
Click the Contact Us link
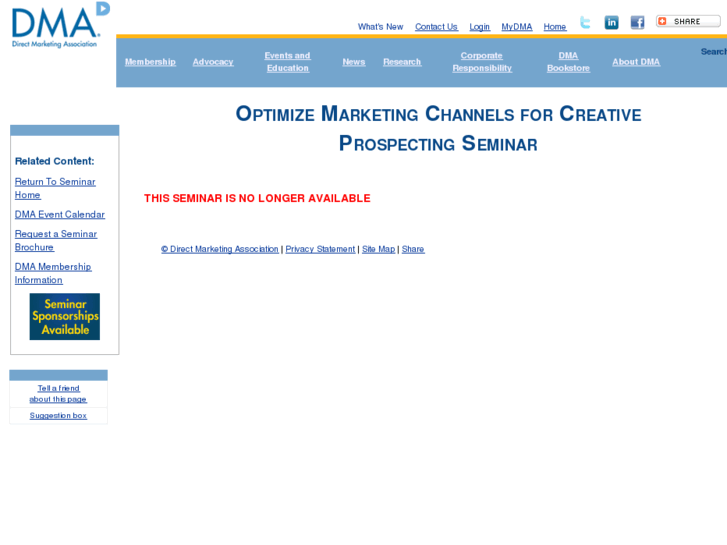[436, 26]
